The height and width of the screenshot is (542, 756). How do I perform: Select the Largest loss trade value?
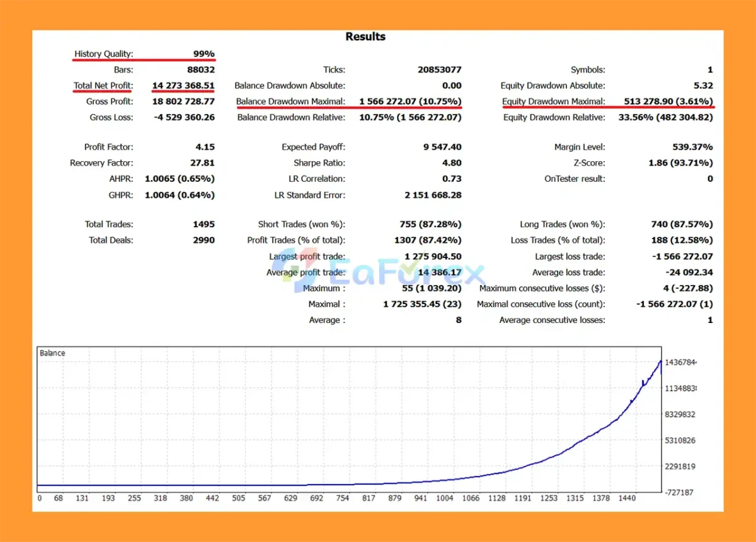(684, 256)
